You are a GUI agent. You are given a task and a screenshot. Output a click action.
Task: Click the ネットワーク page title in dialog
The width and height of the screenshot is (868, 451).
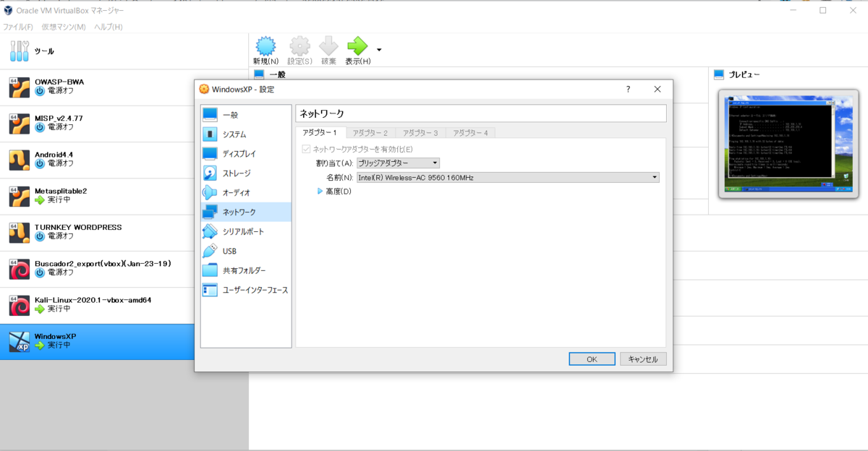pyautogui.click(x=322, y=113)
